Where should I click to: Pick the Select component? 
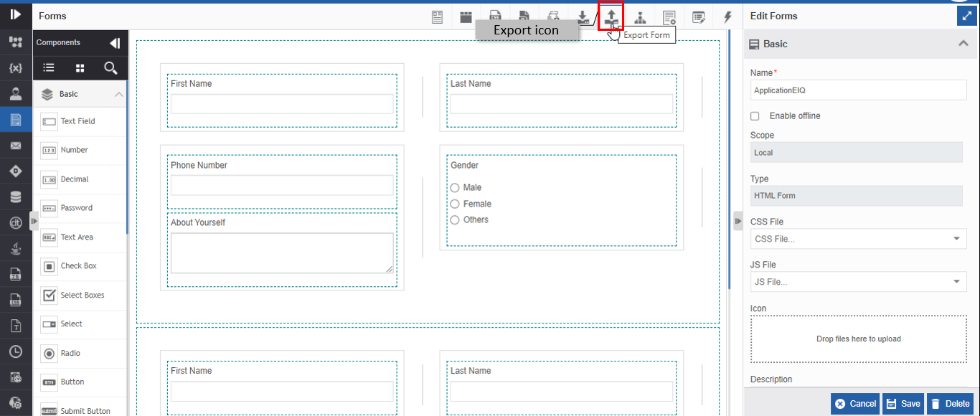pyautogui.click(x=80, y=324)
